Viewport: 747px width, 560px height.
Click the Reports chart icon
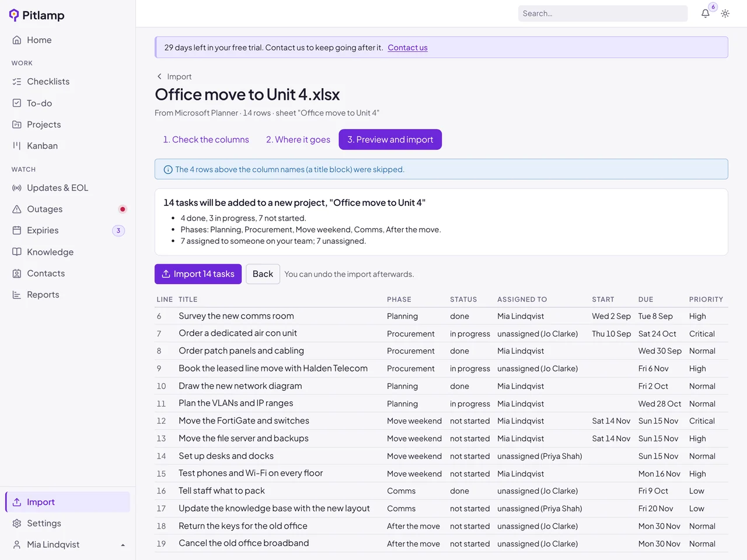tap(17, 295)
